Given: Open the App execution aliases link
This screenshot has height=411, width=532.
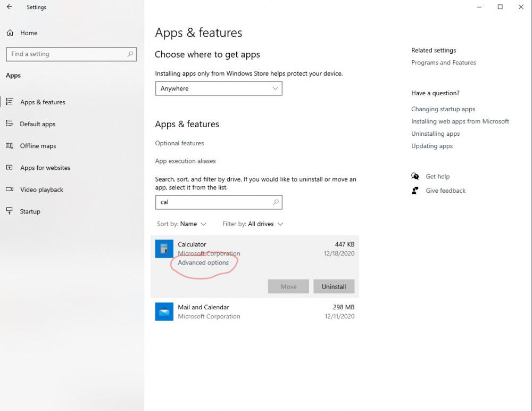Looking at the screenshot, I should pyautogui.click(x=185, y=161).
